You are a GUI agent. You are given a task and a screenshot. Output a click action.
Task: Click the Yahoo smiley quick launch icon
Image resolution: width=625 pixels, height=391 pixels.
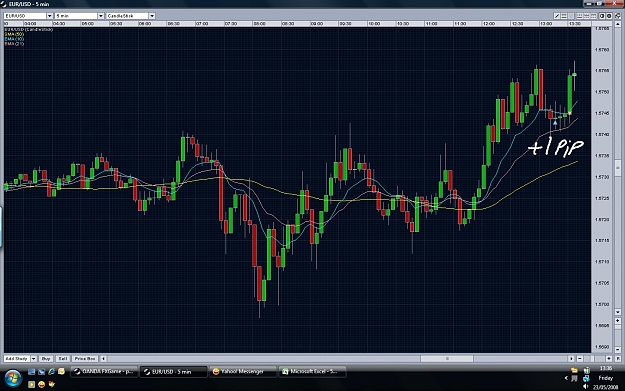coord(41,384)
